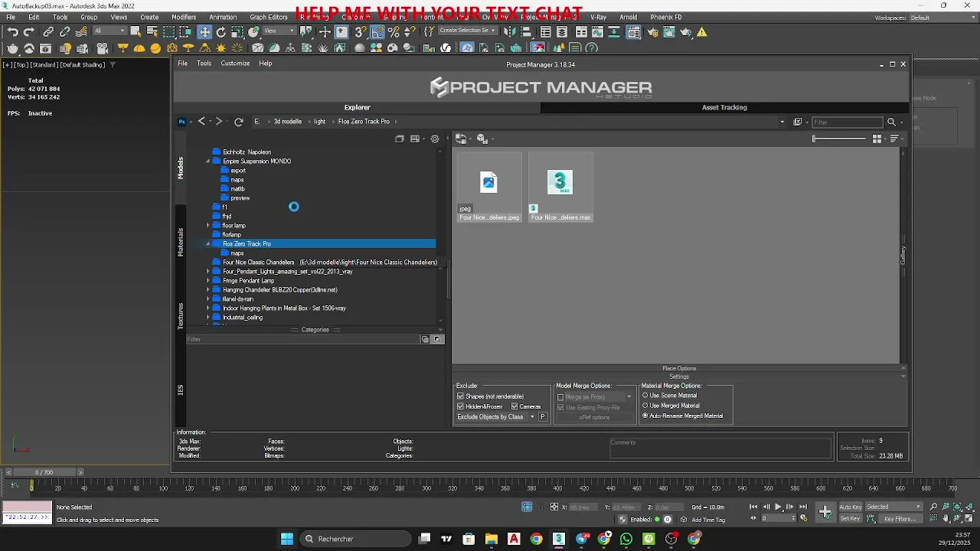The height and width of the screenshot is (551, 980).
Task: Click the 'light' path breadcrumb
Action: click(319, 122)
